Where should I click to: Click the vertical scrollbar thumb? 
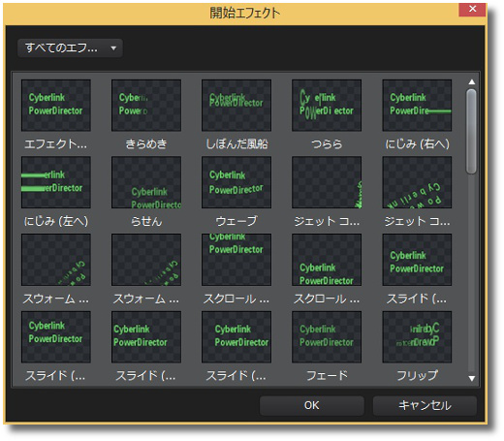tap(472, 132)
